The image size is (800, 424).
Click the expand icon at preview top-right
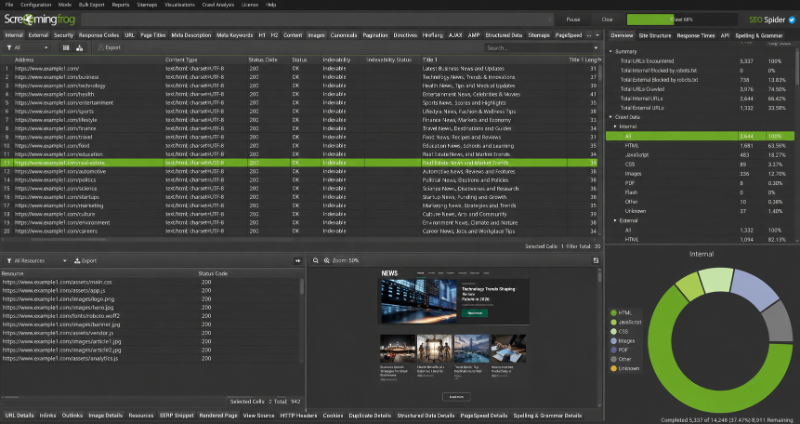[x=596, y=261]
